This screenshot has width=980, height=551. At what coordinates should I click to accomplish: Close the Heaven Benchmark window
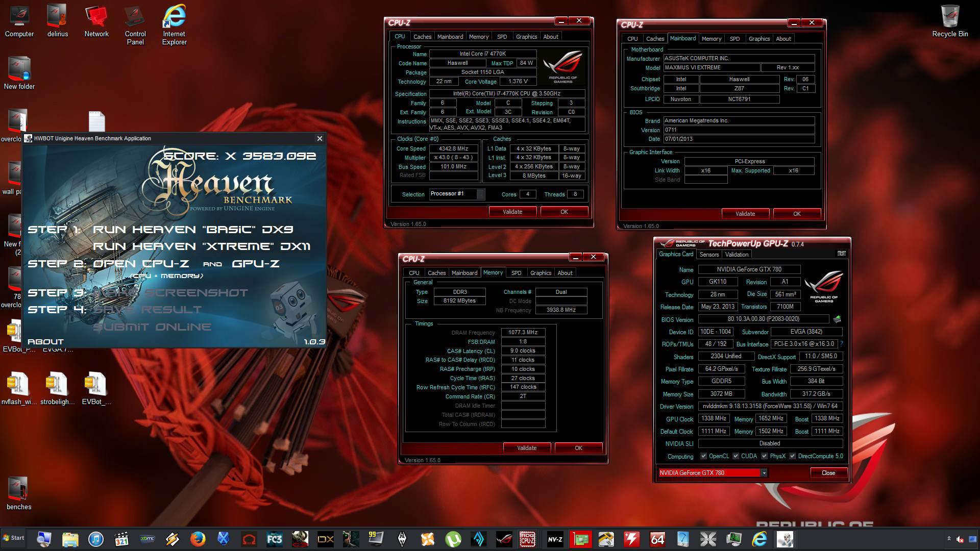coord(320,138)
